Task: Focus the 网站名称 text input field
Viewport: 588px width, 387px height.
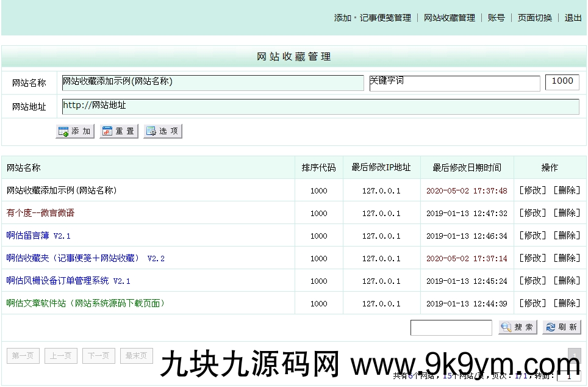Action: (213, 83)
